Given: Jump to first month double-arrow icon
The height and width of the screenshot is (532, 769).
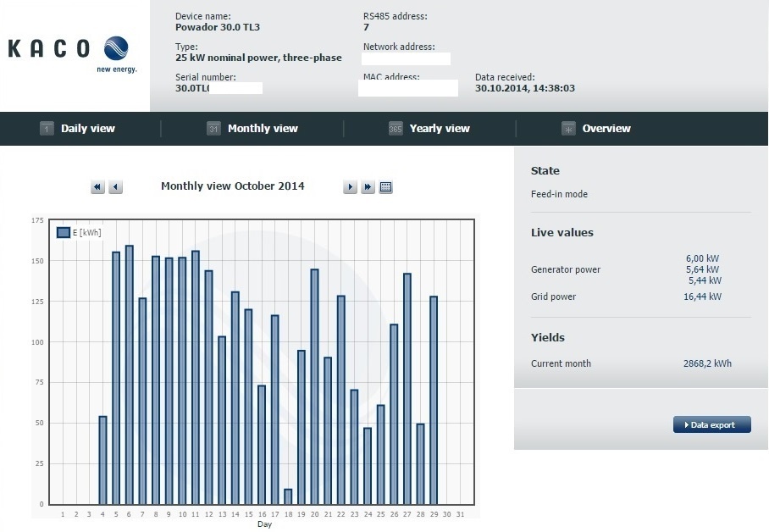Looking at the screenshot, I should tap(97, 187).
